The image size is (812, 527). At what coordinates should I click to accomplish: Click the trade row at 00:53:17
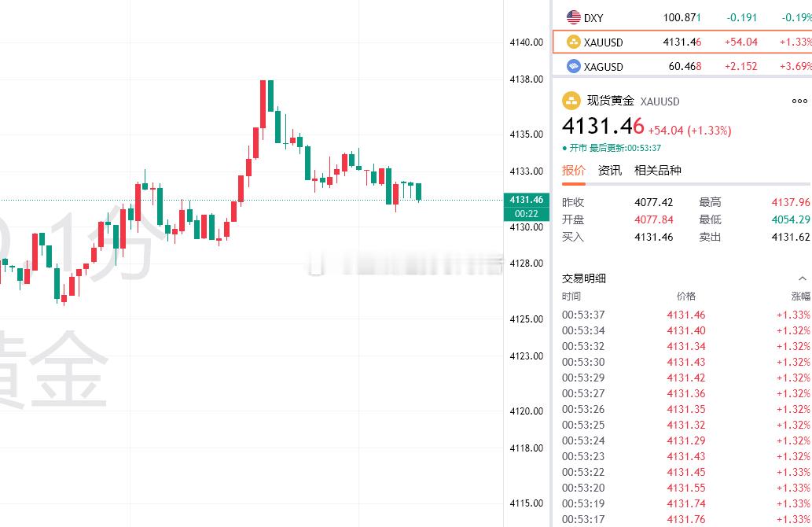click(x=686, y=519)
